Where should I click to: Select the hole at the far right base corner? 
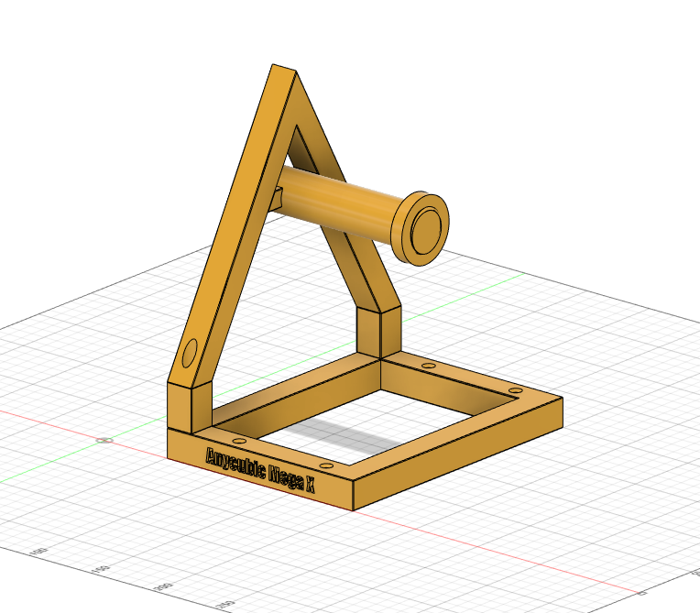pos(515,390)
